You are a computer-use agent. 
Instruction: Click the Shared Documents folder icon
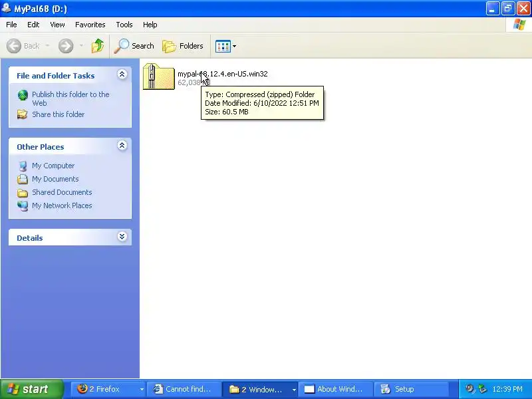click(23, 193)
